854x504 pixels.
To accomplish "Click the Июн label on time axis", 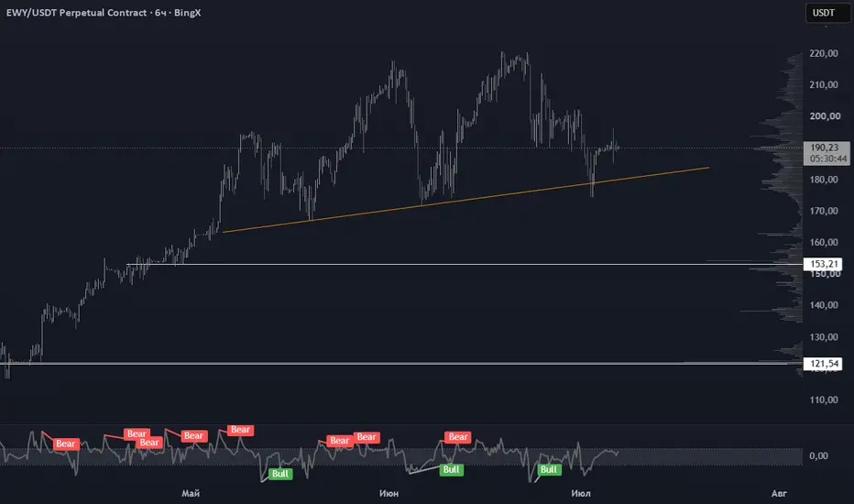I will [389, 493].
